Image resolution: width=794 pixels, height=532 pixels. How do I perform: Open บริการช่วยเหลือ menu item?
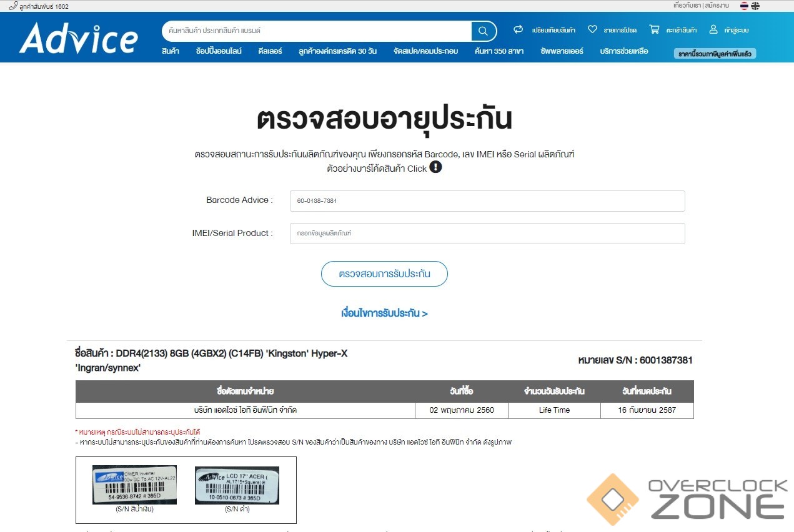point(624,51)
